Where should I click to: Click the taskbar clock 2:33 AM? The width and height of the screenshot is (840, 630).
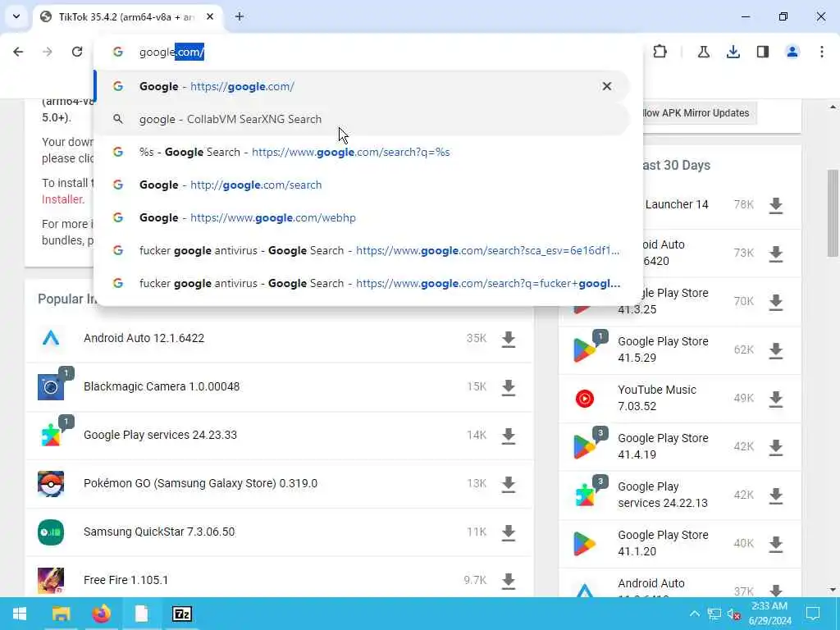click(769, 614)
